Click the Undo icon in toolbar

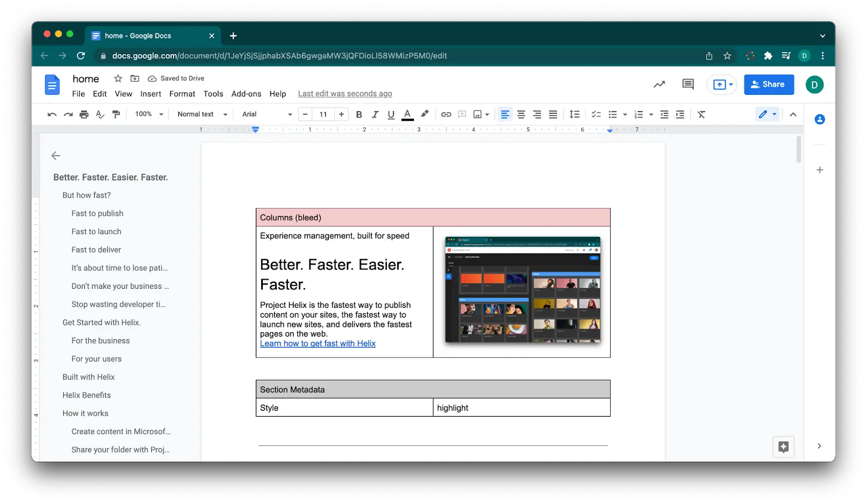tap(52, 114)
